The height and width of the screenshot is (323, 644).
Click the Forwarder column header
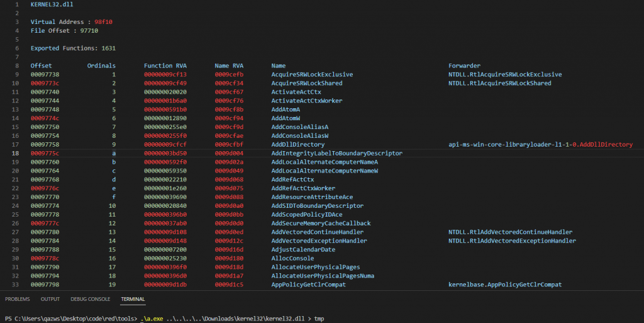(465, 65)
